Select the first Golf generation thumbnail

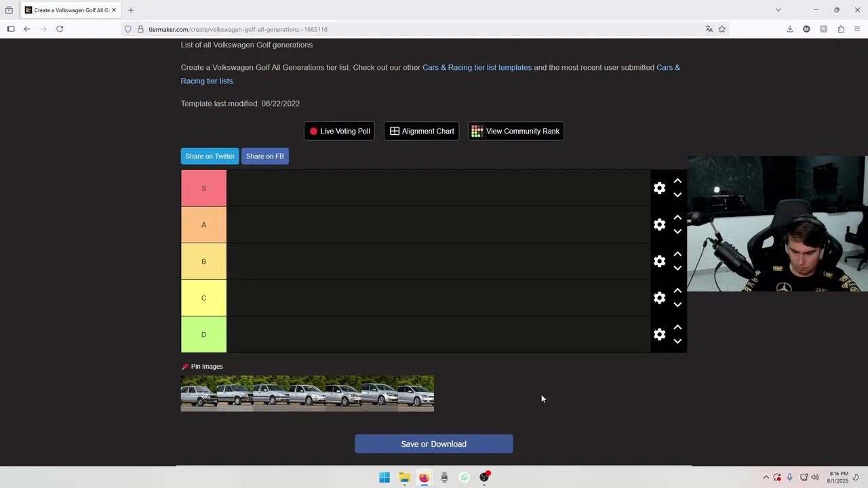199,393
